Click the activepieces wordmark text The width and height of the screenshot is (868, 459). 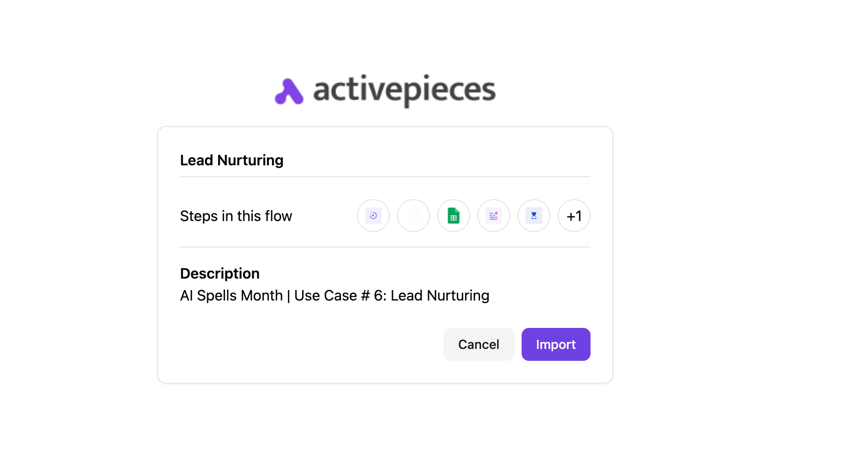404,90
